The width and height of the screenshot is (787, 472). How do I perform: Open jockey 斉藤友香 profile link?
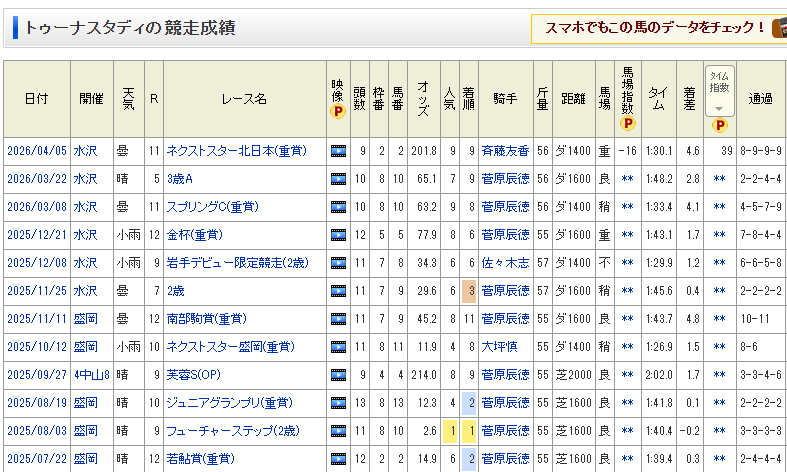pos(505,151)
